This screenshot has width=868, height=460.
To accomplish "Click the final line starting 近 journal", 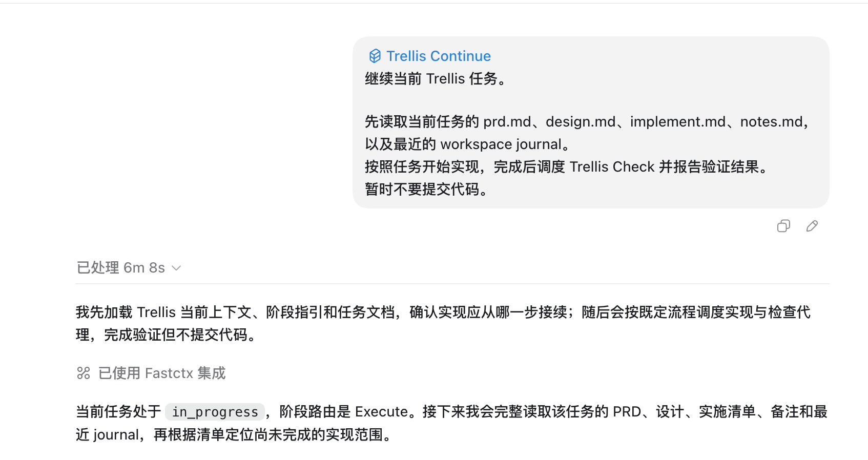I will (x=235, y=435).
